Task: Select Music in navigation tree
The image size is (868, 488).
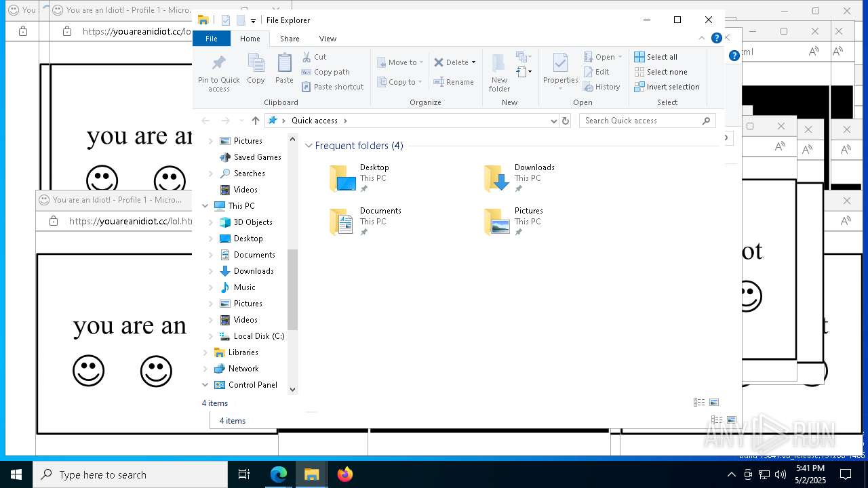Action: pyautogui.click(x=237, y=287)
